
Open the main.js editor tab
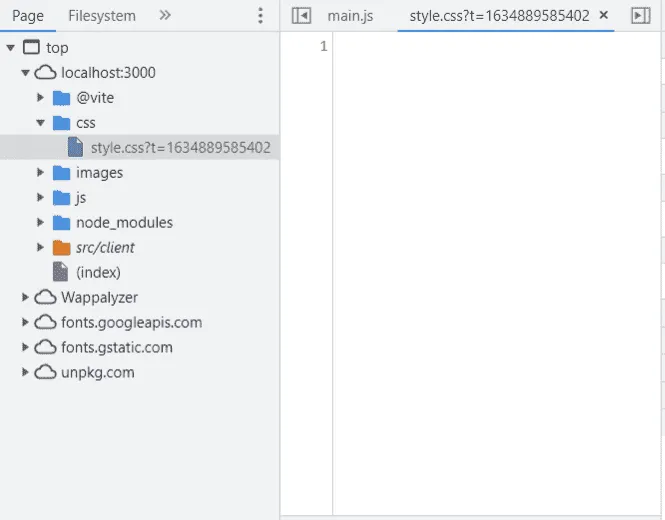point(350,16)
